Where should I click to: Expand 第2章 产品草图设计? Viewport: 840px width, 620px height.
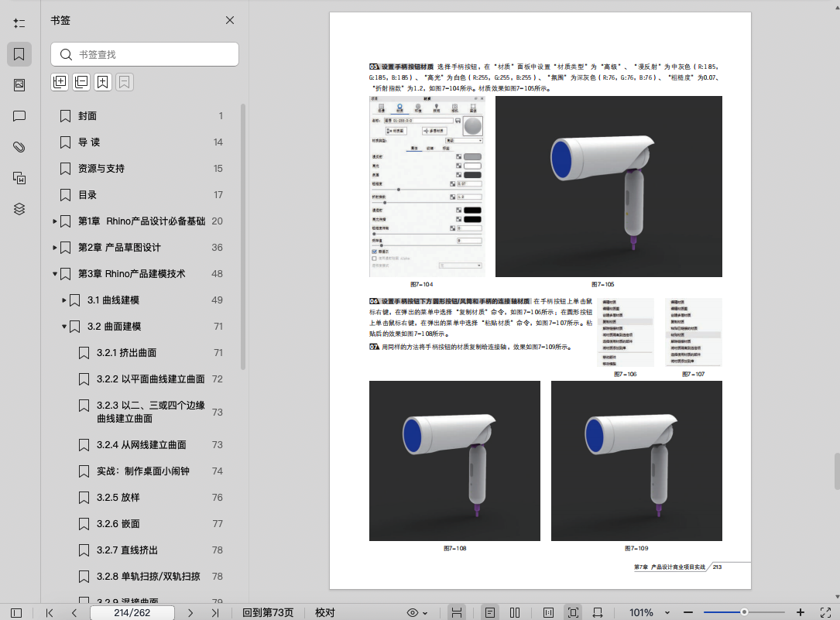(55, 248)
